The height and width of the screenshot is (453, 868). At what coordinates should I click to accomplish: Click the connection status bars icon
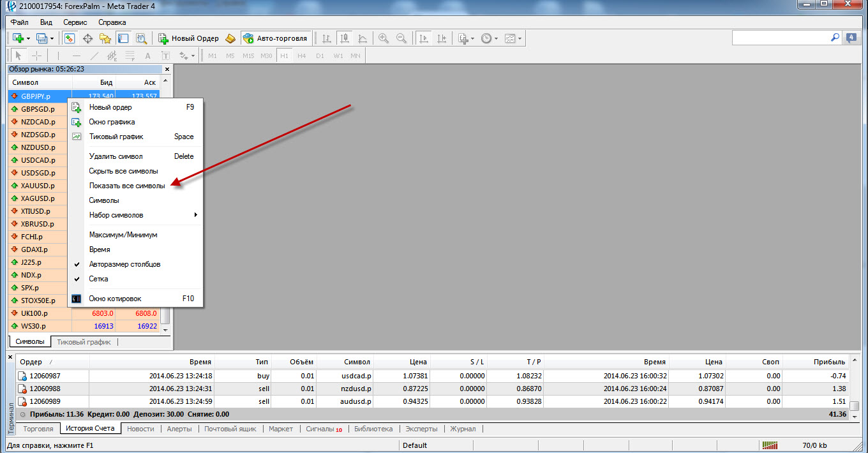pos(771,445)
